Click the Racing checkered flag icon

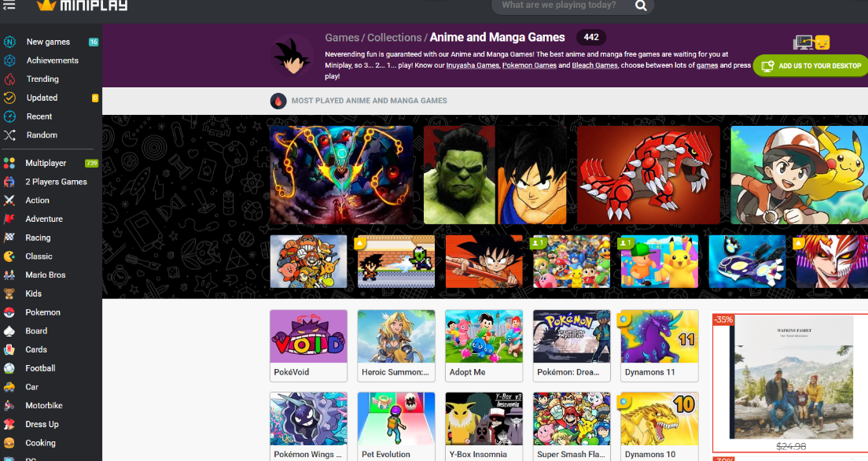(x=9, y=238)
